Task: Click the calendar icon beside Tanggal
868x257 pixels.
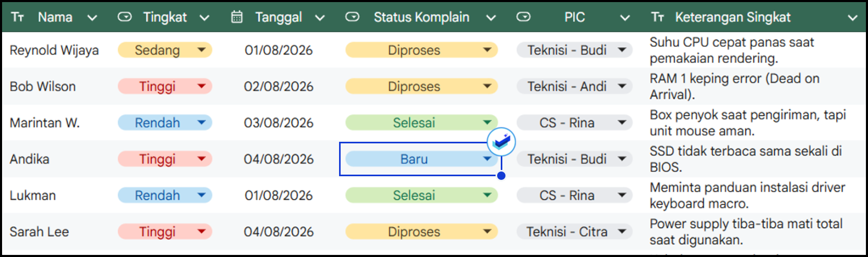Action: coord(237,17)
